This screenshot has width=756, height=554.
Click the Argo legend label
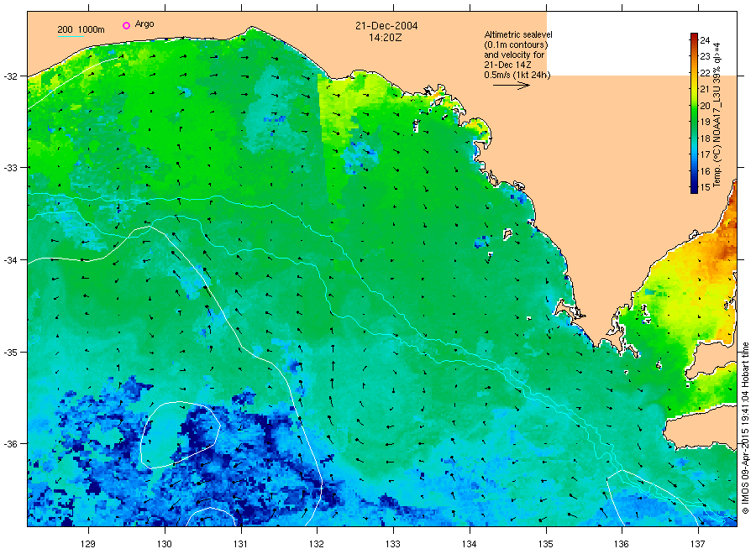pos(144,24)
